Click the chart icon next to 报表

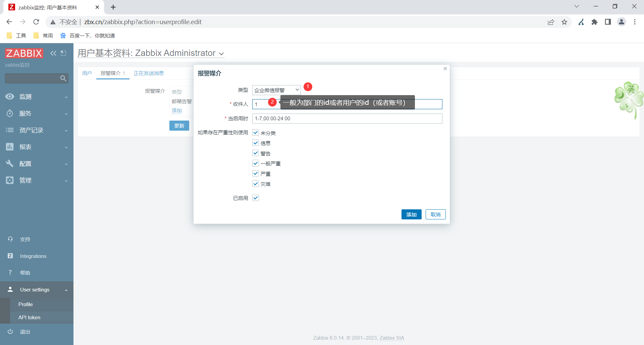pos(10,147)
